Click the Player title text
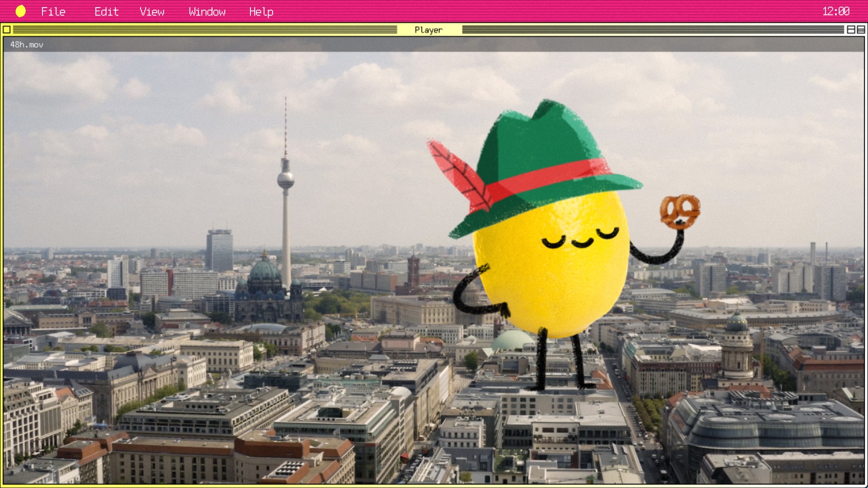The height and width of the screenshot is (488, 868). 429,30
